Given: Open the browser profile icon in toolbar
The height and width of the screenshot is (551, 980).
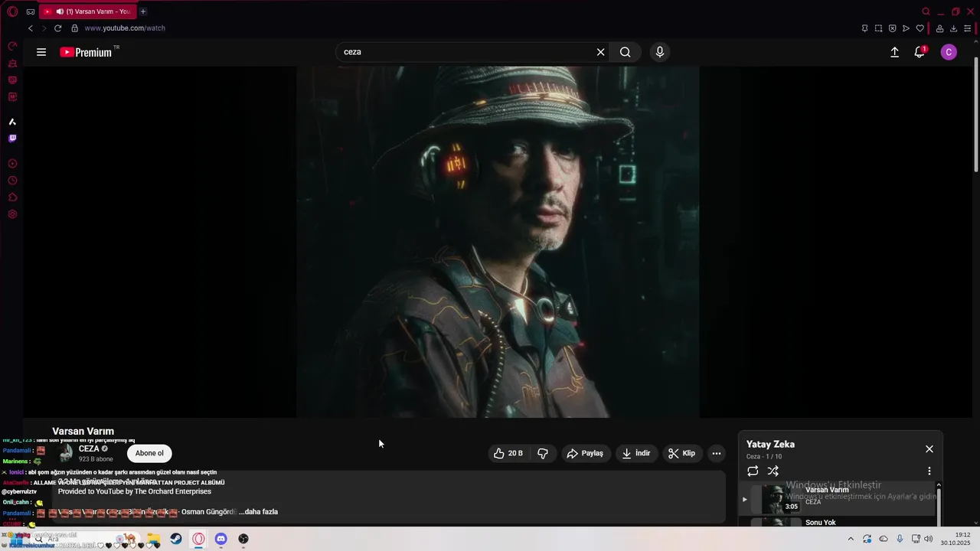Looking at the screenshot, I should (939, 28).
